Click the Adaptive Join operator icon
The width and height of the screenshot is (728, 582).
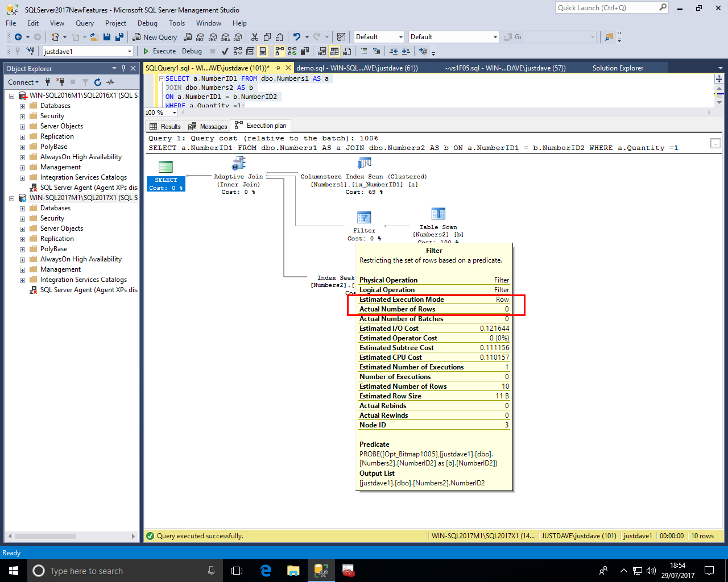click(x=239, y=164)
